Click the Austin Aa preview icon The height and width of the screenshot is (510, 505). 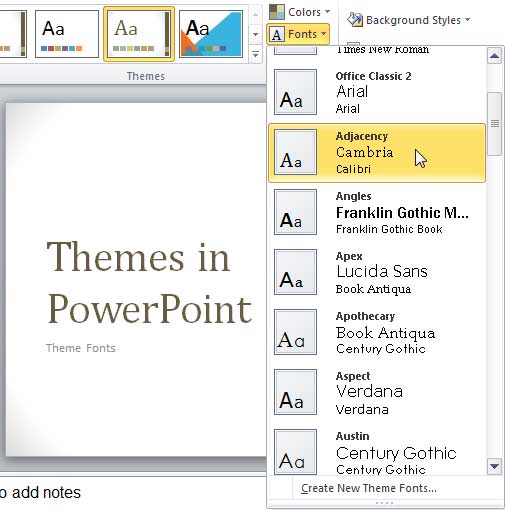click(295, 452)
